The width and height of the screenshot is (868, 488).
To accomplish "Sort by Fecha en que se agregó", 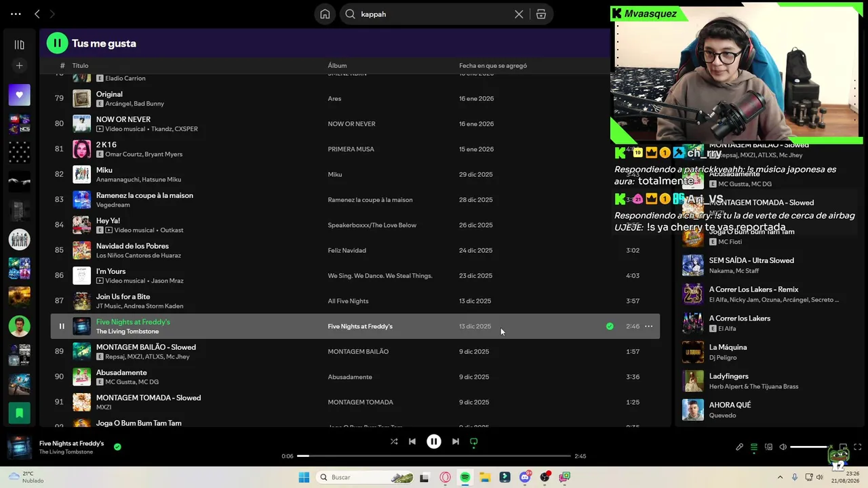I will 493,66.
